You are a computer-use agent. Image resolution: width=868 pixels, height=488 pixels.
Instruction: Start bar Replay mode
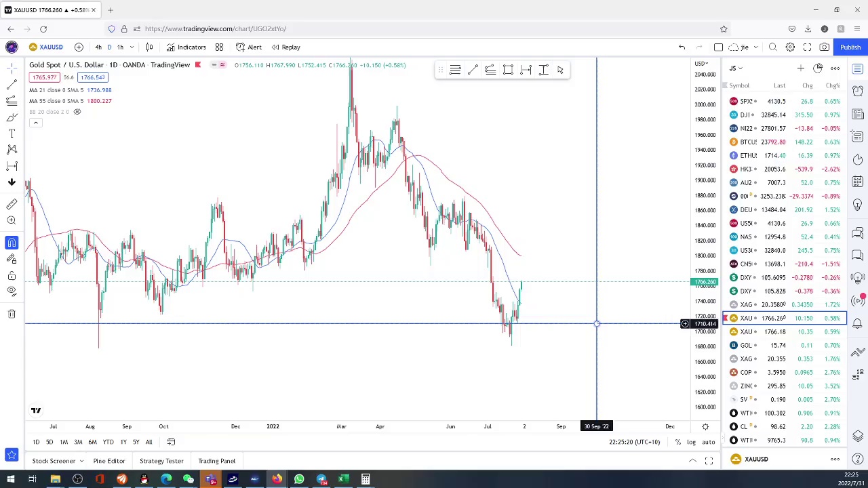tap(285, 47)
